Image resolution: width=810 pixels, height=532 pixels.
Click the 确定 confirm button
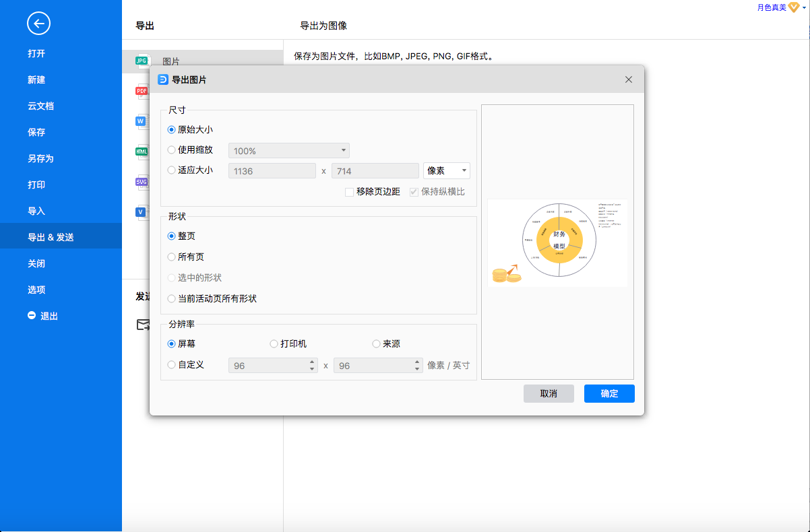point(609,394)
